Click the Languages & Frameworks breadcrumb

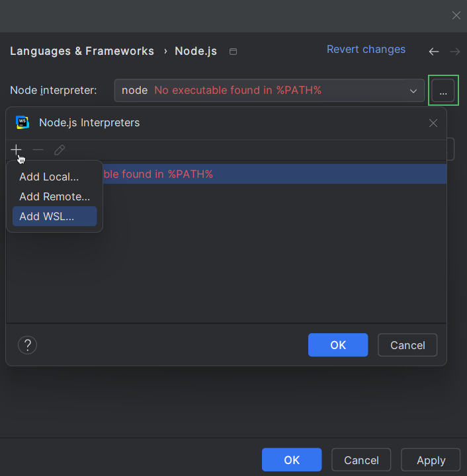tap(82, 51)
